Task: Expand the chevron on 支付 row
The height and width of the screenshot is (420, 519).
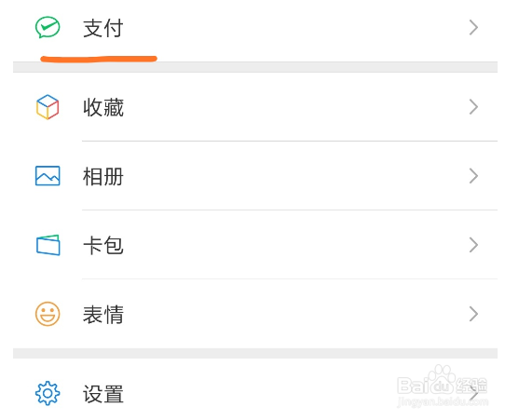Action: [x=473, y=27]
